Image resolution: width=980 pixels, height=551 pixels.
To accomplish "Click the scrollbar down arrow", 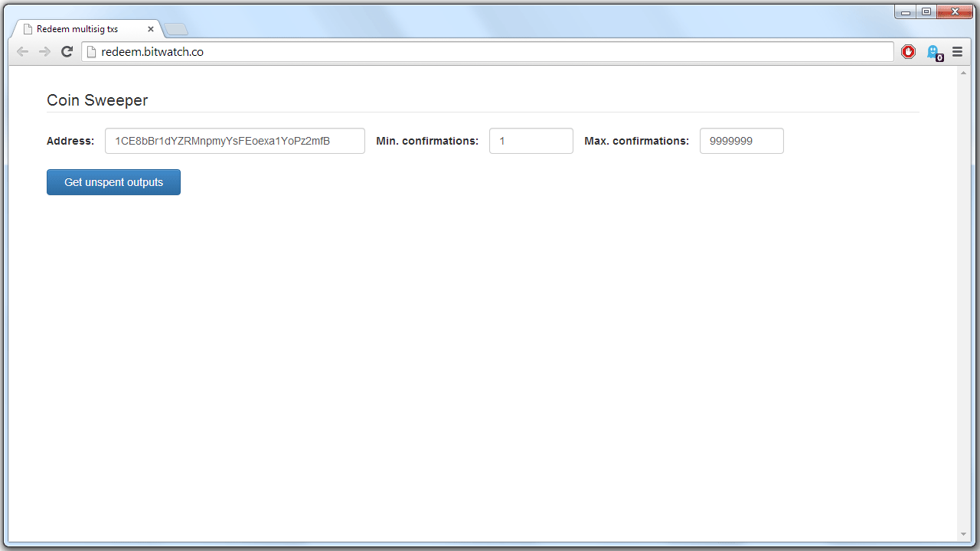I will coord(963,534).
